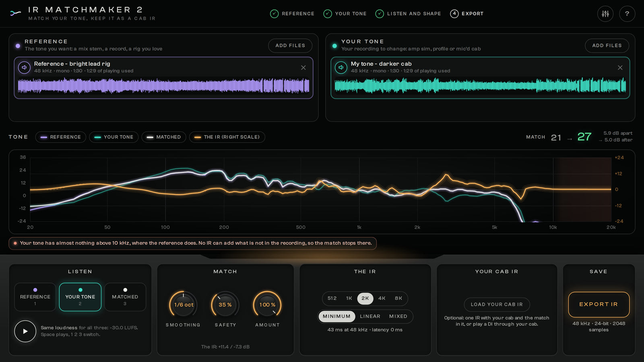Click the Amount knob at 100%
644x362 pixels.
point(267,305)
